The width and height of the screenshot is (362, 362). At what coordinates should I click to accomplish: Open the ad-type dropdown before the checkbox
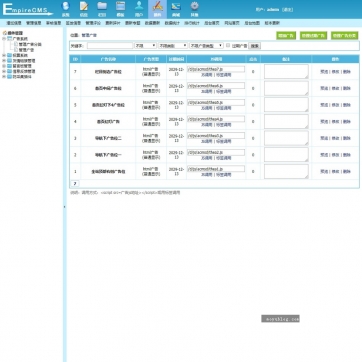pos(206,46)
